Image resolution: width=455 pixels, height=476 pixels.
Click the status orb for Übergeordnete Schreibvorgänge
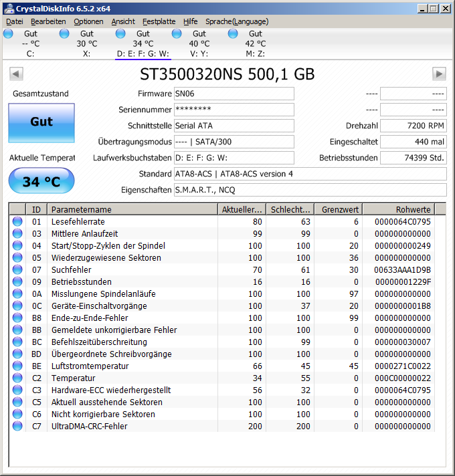(x=17, y=354)
